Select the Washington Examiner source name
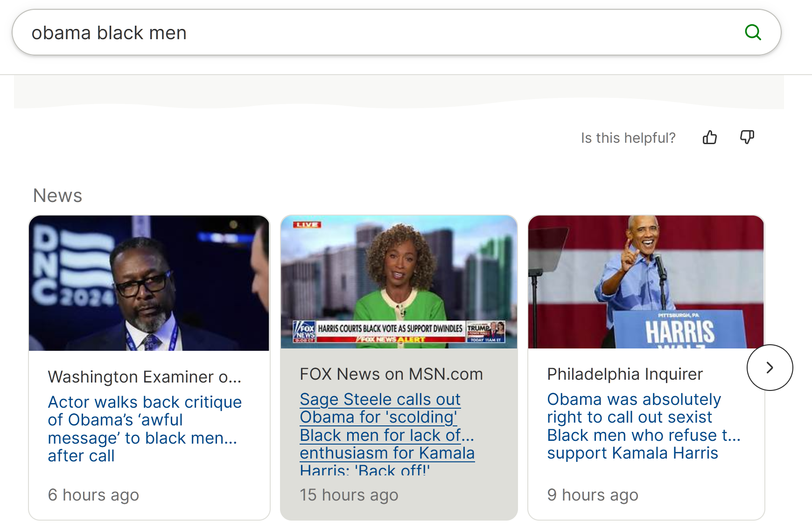The height and width of the screenshot is (529, 812). click(145, 376)
